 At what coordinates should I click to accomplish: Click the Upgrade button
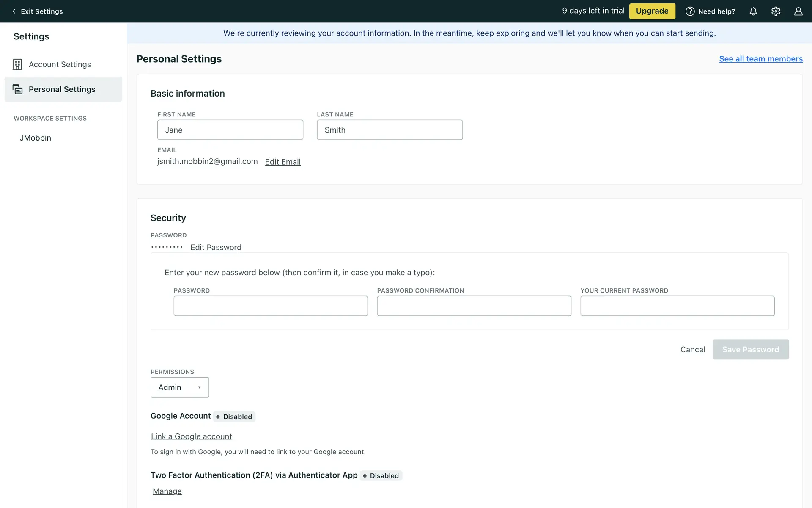tap(652, 11)
